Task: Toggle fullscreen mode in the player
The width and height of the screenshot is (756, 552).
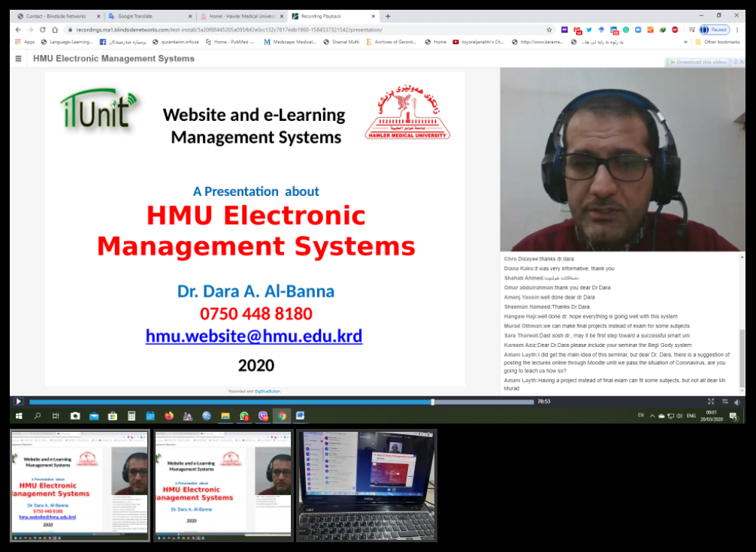Action: [x=710, y=401]
